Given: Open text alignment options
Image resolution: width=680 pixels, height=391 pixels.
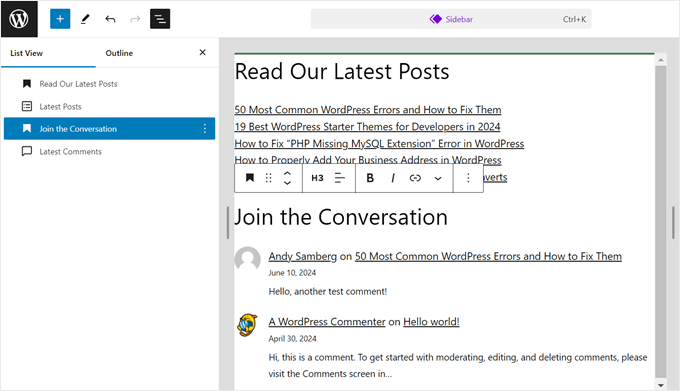Looking at the screenshot, I should (340, 178).
